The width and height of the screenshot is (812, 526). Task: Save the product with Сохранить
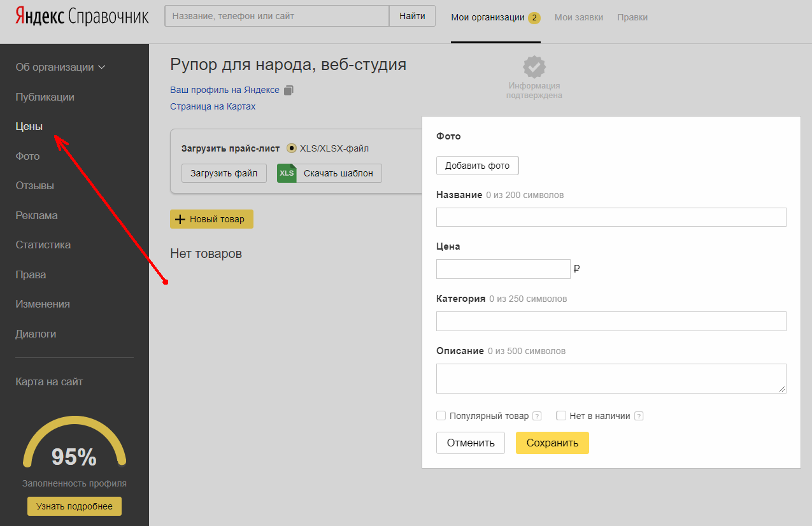[552, 443]
